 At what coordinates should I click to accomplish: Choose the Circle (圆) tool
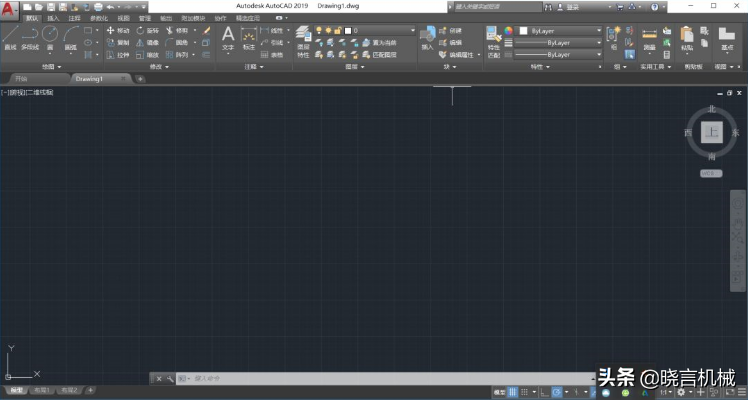[x=50, y=37]
